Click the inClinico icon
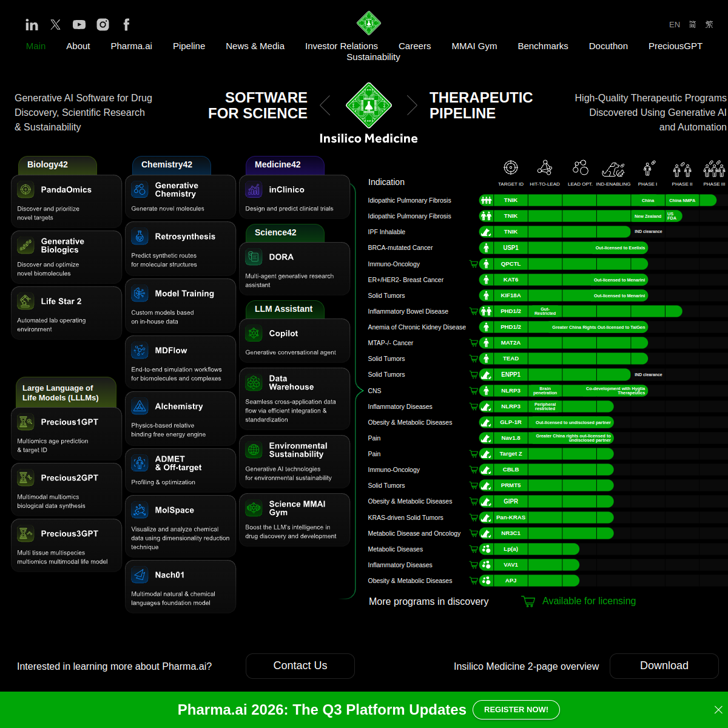This screenshot has height=728, width=728. click(254, 190)
